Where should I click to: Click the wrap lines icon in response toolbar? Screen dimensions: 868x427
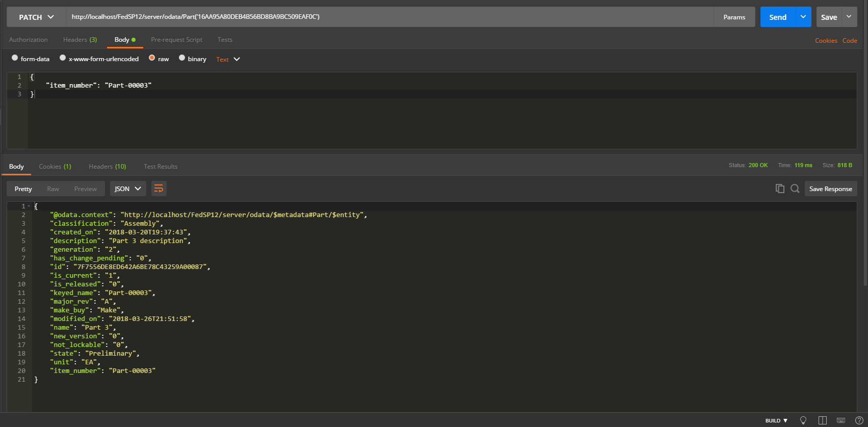[159, 189]
